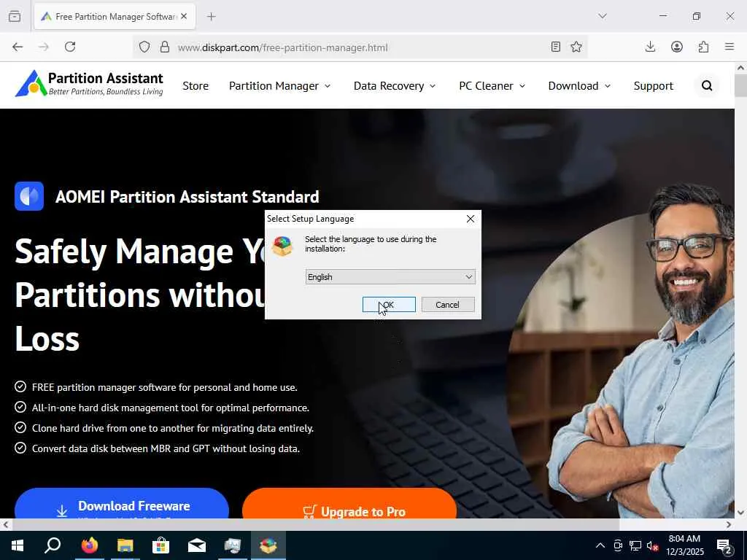Click Upgrade to Pro button
Screen dimensions: 747x560
349,505
